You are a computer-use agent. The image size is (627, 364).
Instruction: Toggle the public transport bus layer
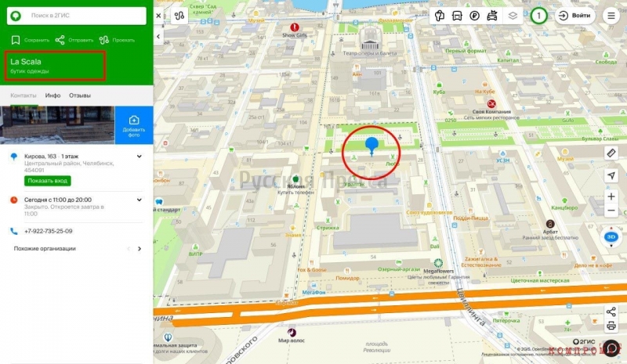[457, 16]
